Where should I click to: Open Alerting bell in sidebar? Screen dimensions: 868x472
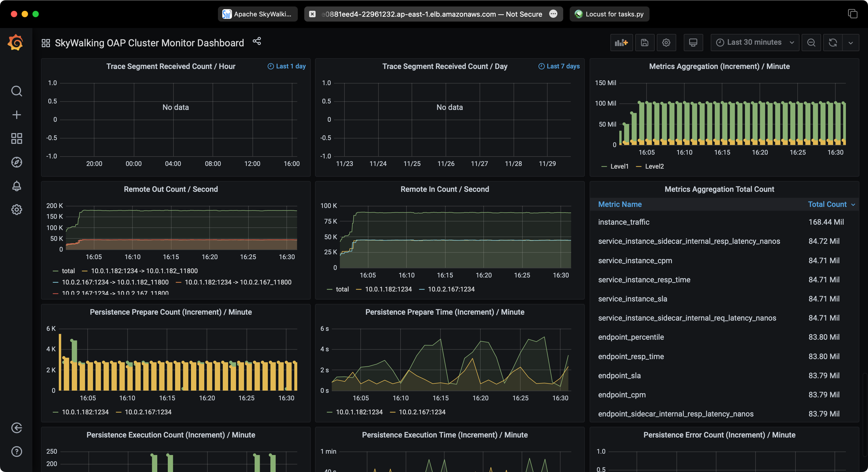pyautogui.click(x=16, y=186)
